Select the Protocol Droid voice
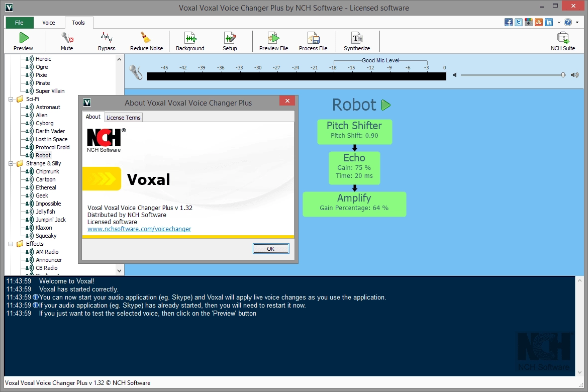Image resolution: width=588 pixels, height=392 pixels. coord(52,147)
